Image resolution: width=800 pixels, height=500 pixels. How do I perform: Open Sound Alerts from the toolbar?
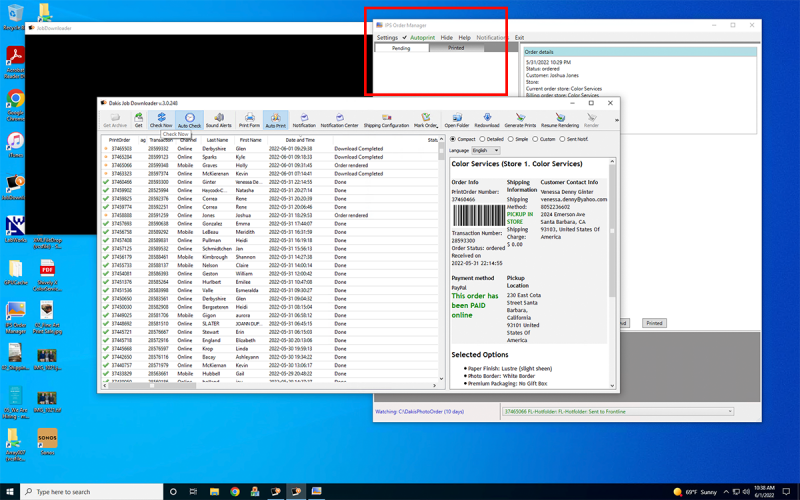pos(218,120)
